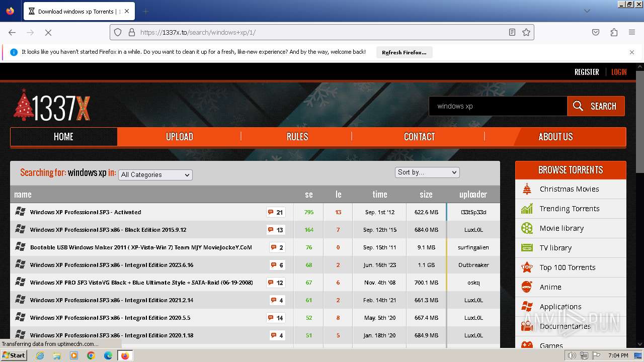Go to Upload menu item
This screenshot has width=644, height=362.
click(180, 137)
